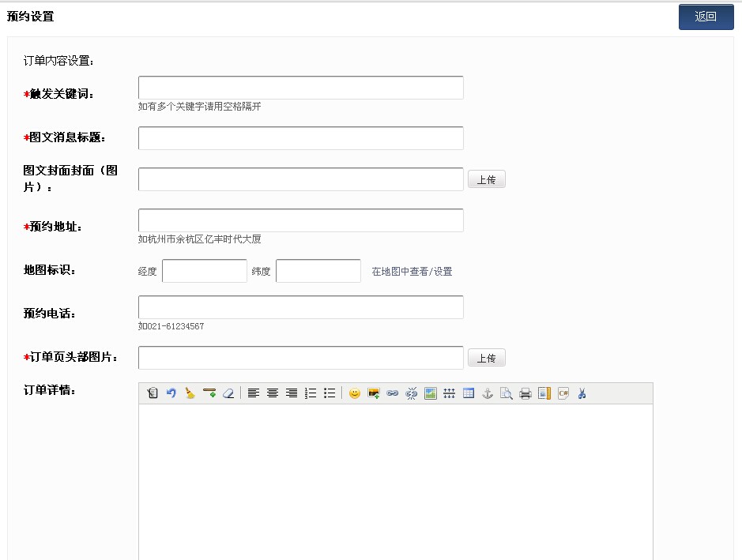Image resolution: width=742 pixels, height=560 pixels.
Task: Click into the 经度 longitude field
Action: [x=205, y=271]
